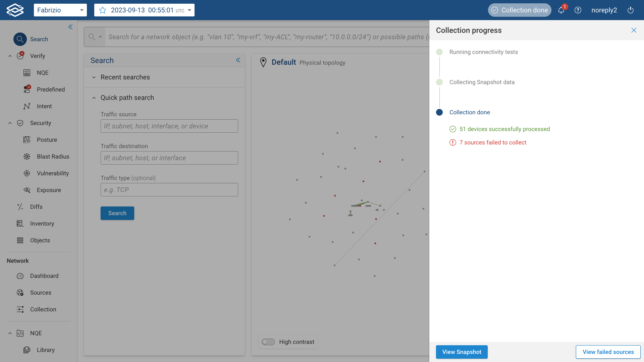644x362 pixels.
Task: Click the View failed sources button
Action: click(608, 352)
